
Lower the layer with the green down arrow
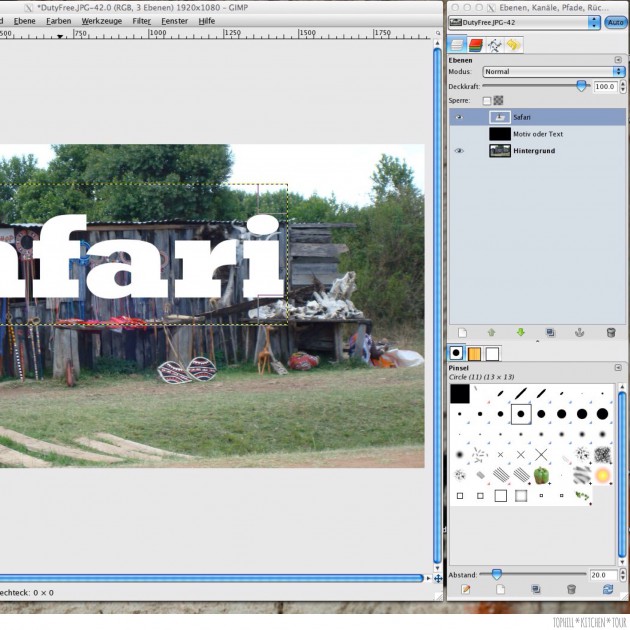(x=521, y=332)
